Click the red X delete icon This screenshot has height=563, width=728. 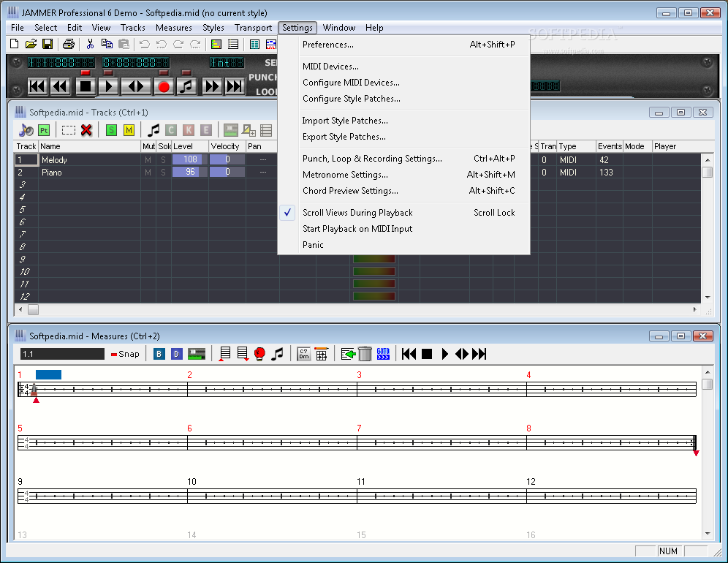point(86,131)
